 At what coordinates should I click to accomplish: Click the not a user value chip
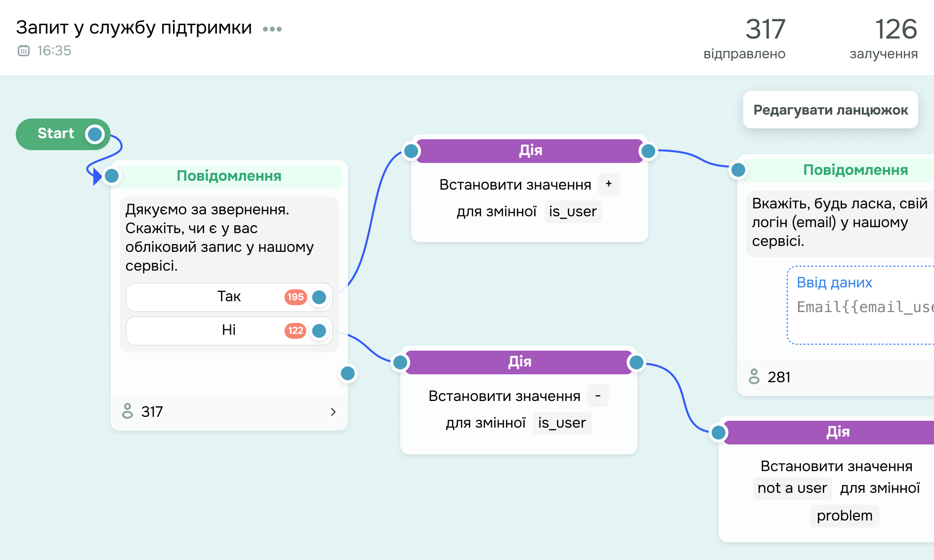click(792, 488)
